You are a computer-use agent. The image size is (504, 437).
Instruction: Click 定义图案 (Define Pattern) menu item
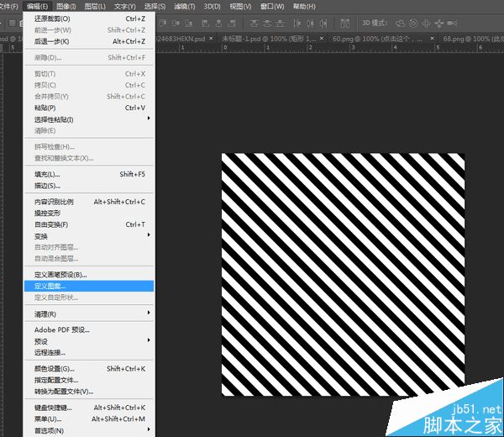tap(50, 286)
